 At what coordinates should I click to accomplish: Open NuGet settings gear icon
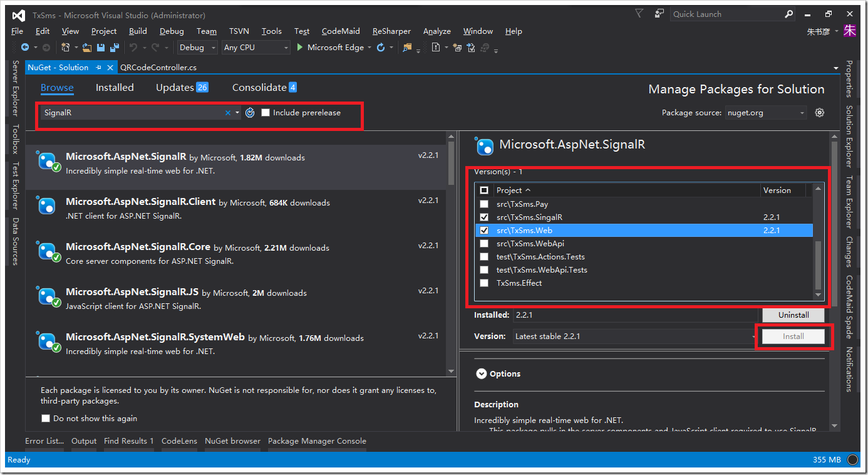819,113
